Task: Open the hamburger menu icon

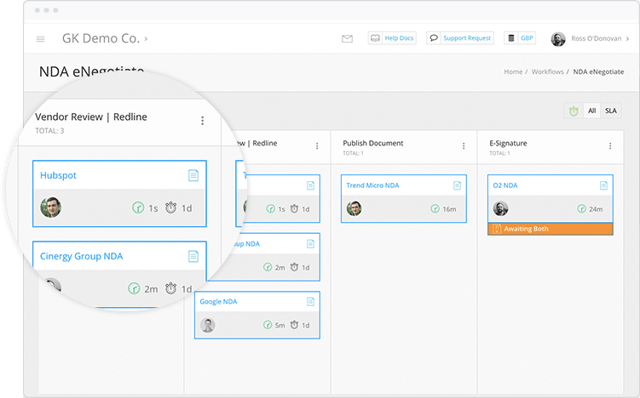Action: 40,39
